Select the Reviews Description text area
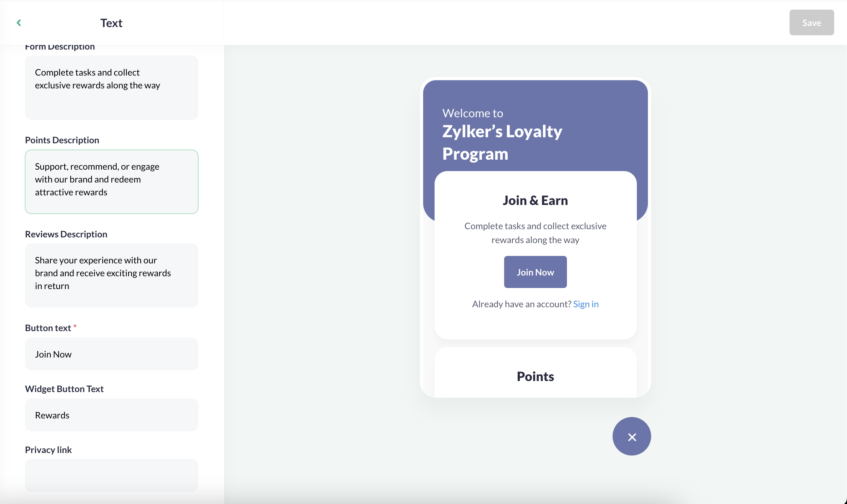The image size is (847, 504). (x=111, y=276)
